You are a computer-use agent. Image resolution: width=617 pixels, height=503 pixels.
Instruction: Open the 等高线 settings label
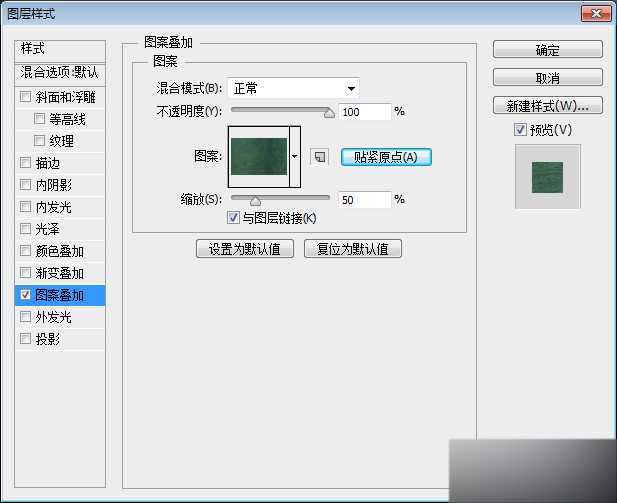67,119
